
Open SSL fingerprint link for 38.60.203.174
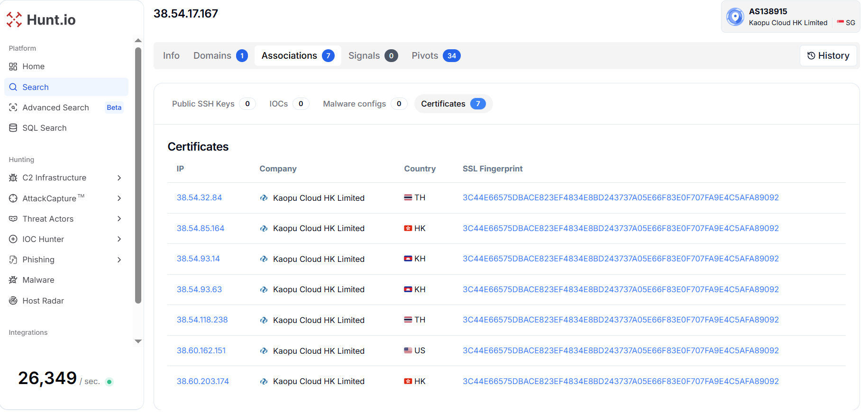point(620,381)
